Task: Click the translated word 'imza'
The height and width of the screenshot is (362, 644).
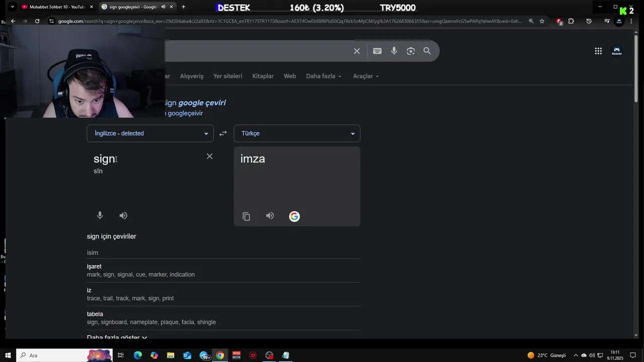Action: coord(253,159)
